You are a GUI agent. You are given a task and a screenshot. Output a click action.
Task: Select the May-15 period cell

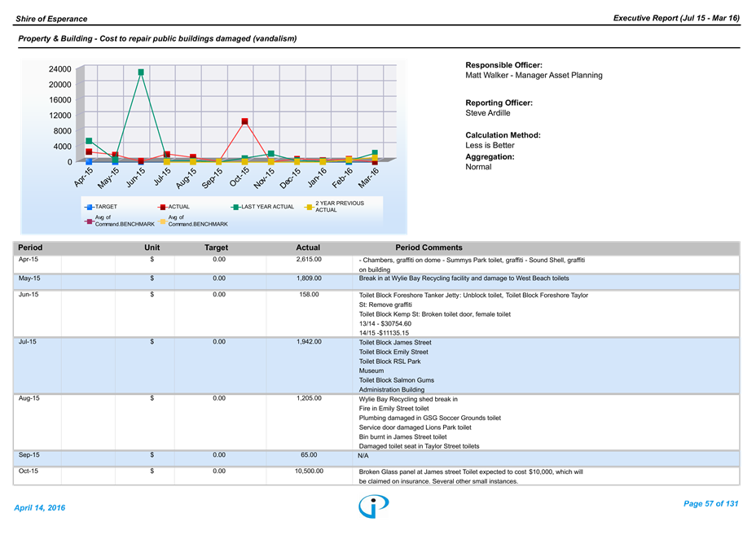29,278
